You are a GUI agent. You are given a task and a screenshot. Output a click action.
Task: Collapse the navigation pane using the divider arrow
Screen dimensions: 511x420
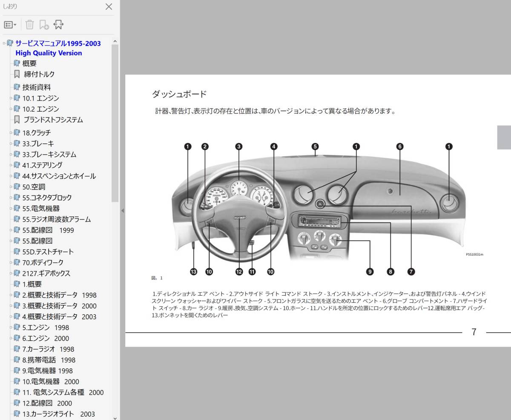[123, 210]
